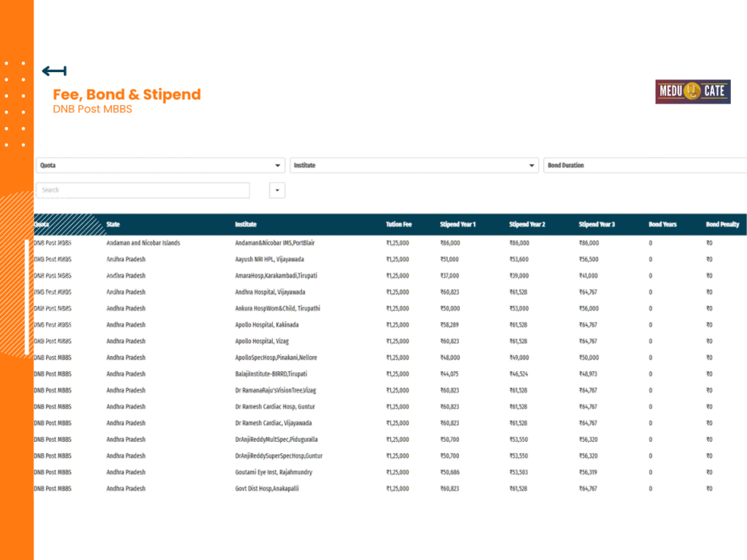Select BalajiInstitute-BIRRD,Tirupati institute
Viewport: 747px width, 560px height.
pos(271,374)
